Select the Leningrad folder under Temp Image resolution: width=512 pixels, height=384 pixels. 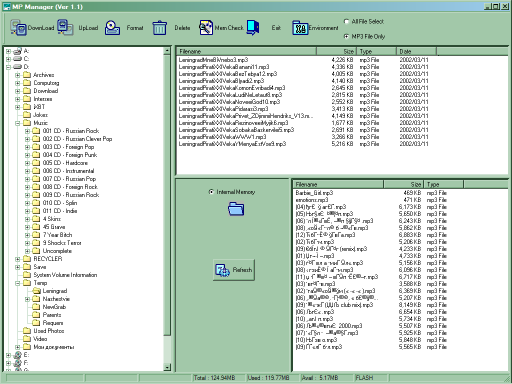55,291
